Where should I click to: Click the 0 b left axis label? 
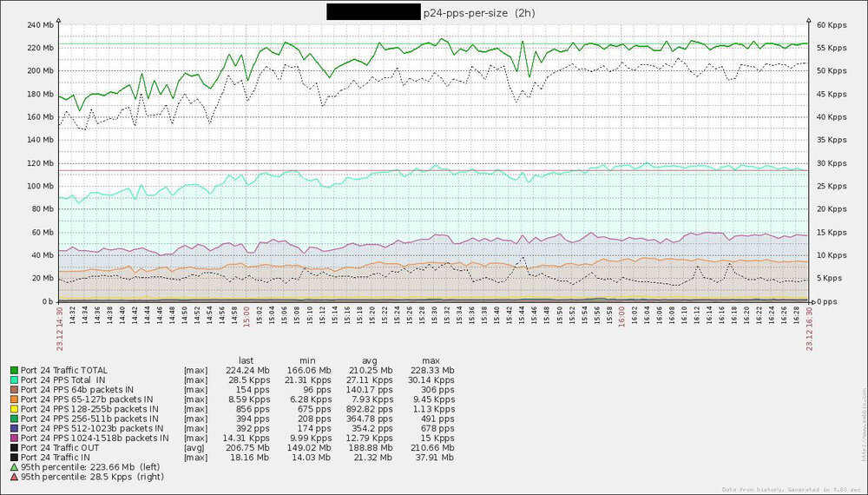(x=47, y=301)
